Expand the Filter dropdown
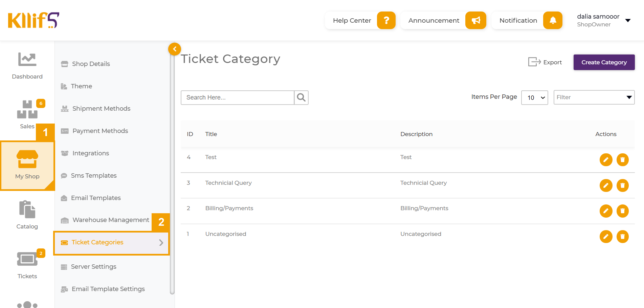 coord(594,97)
